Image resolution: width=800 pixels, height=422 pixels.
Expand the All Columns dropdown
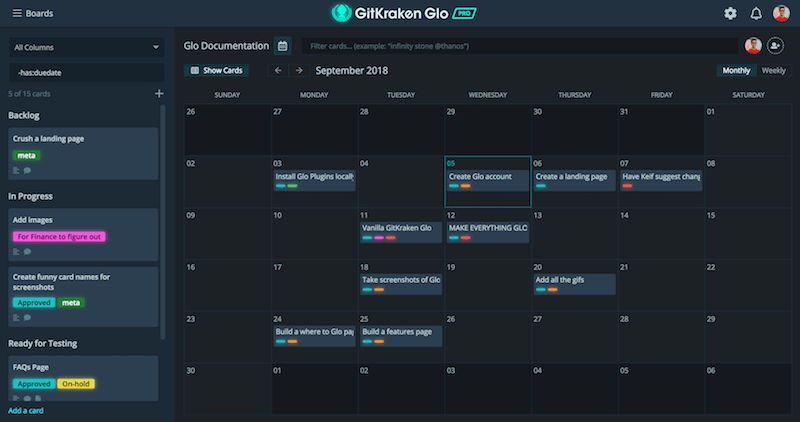tap(86, 47)
